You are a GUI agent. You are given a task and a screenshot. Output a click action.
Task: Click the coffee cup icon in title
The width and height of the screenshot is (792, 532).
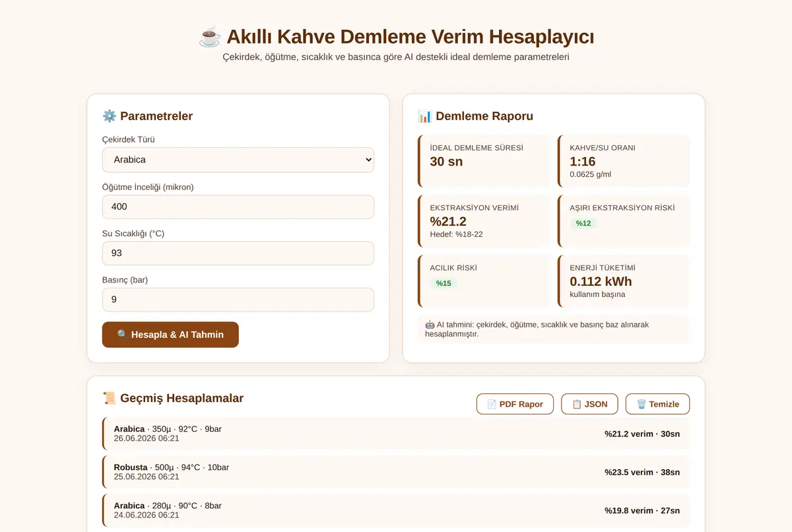click(210, 36)
